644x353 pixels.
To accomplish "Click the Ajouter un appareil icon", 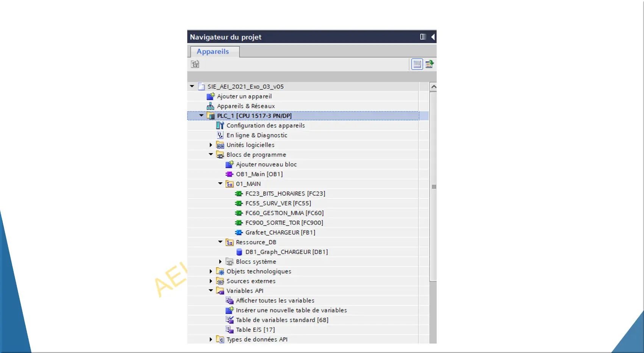I will click(211, 96).
